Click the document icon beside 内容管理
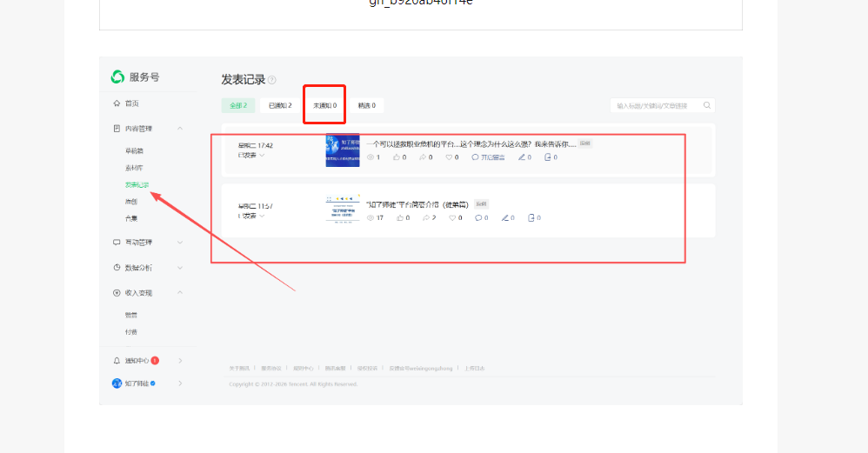This screenshot has width=868, height=453. click(x=117, y=129)
